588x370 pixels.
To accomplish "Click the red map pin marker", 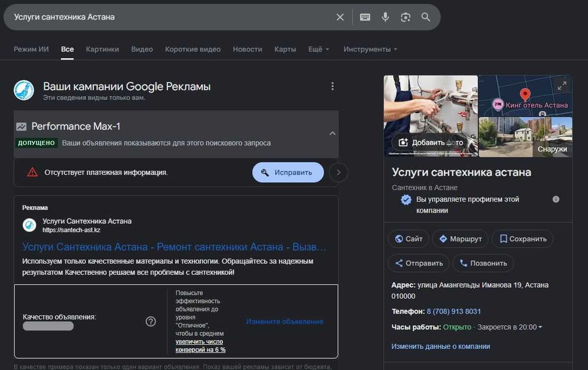I will pos(525,95).
